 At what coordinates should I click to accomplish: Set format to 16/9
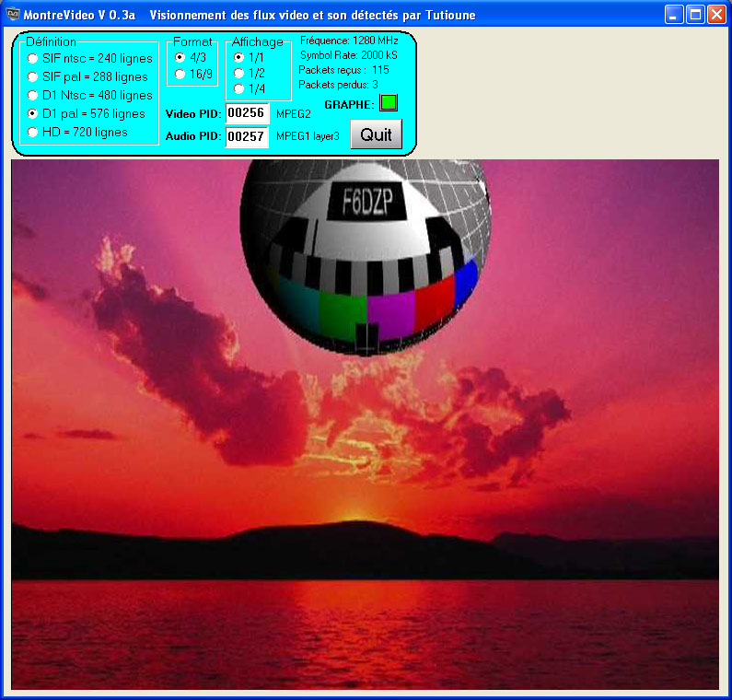pyautogui.click(x=180, y=74)
